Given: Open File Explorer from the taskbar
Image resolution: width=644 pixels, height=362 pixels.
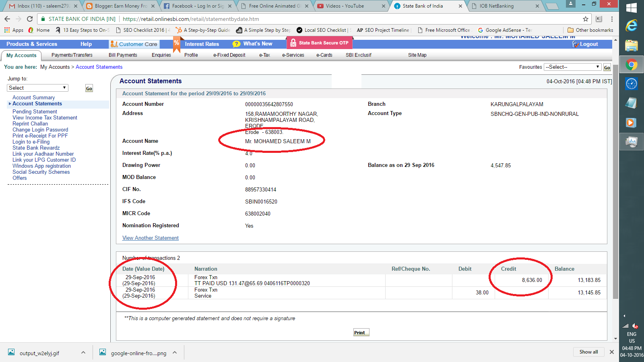Looking at the screenshot, I should [x=632, y=45].
